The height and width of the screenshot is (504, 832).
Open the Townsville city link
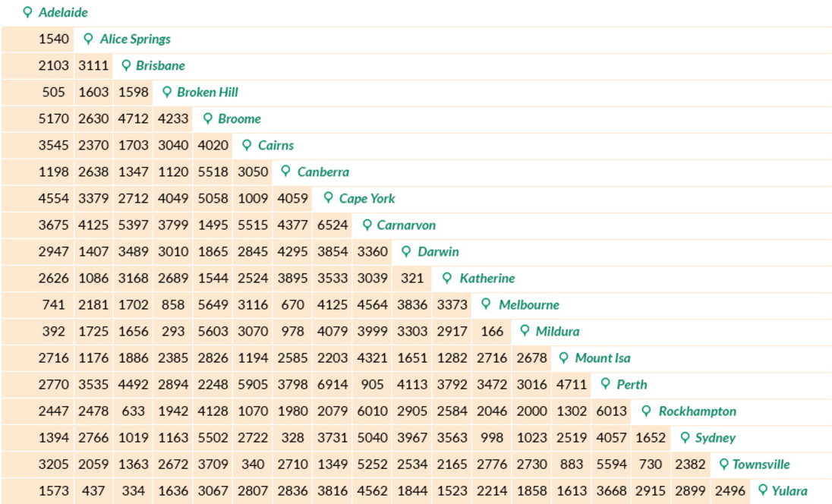(x=761, y=465)
